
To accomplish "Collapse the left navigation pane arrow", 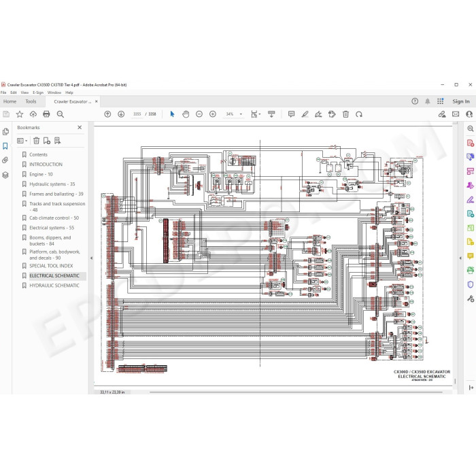I will [91, 258].
